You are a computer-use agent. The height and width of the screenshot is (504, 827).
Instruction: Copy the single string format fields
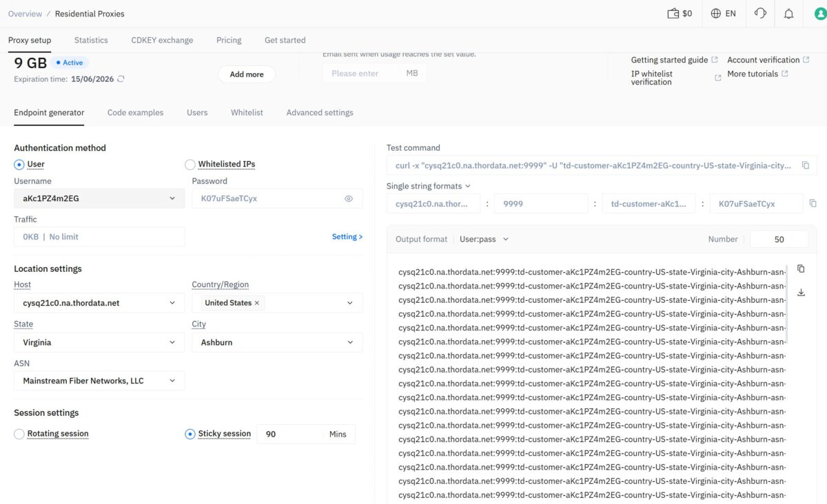(x=813, y=204)
